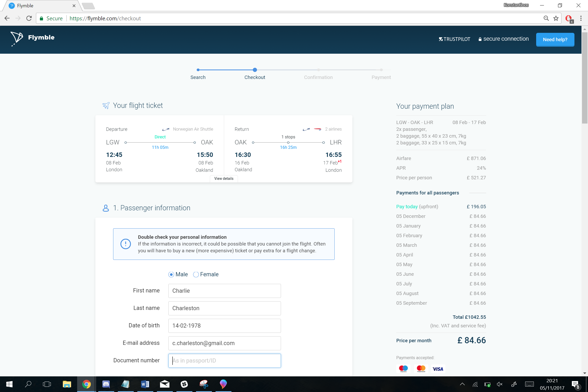Open Microsoft Word from the taskbar
The width and height of the screenshot is (588, 392).
coord(145,384)
